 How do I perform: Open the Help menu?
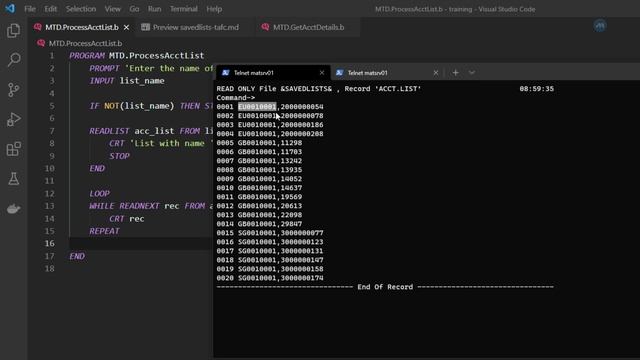point(214,9)
